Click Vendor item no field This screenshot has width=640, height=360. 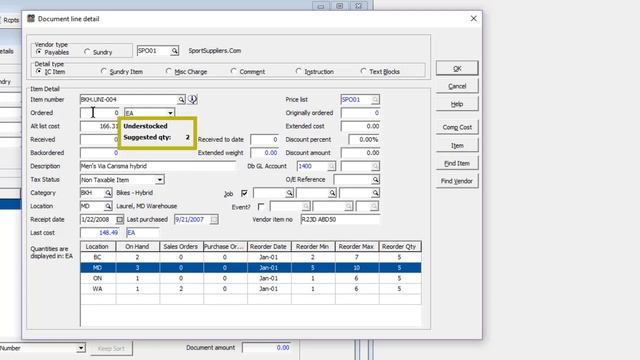coord(340,220)
